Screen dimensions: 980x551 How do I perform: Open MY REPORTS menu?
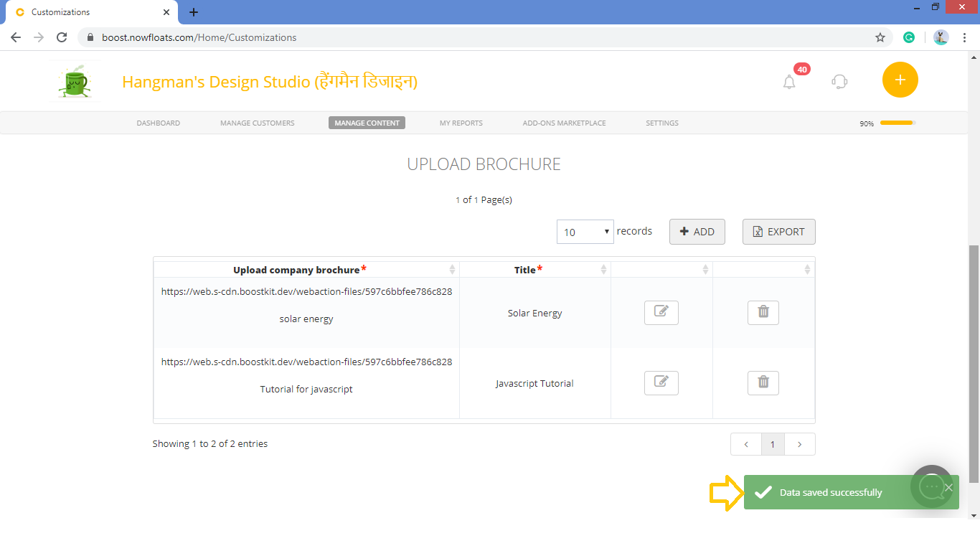(461, 123)
